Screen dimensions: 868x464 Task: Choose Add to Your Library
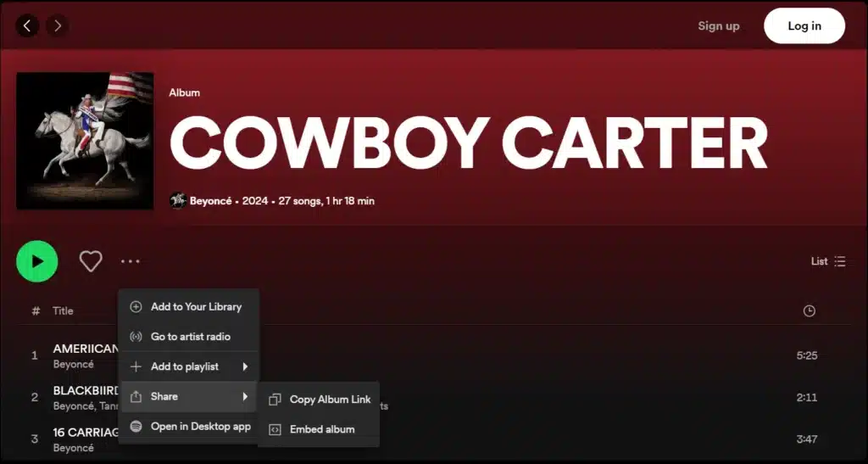(189, 307)
